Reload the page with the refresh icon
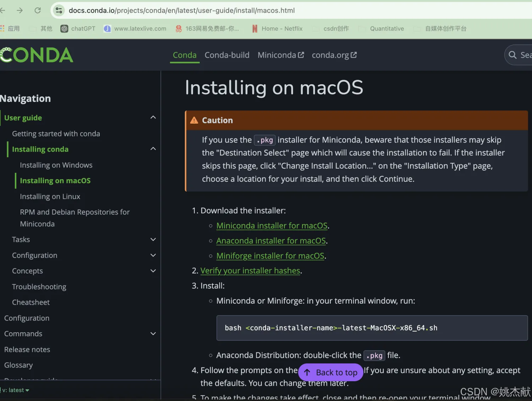Screen dimensions: 532x401 38,11
